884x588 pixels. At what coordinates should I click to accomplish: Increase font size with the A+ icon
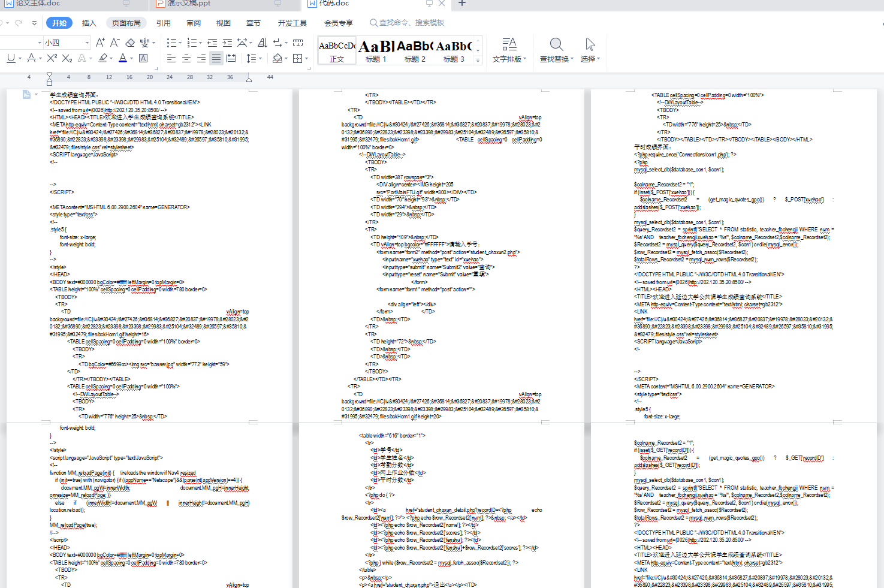click(100, 43)
